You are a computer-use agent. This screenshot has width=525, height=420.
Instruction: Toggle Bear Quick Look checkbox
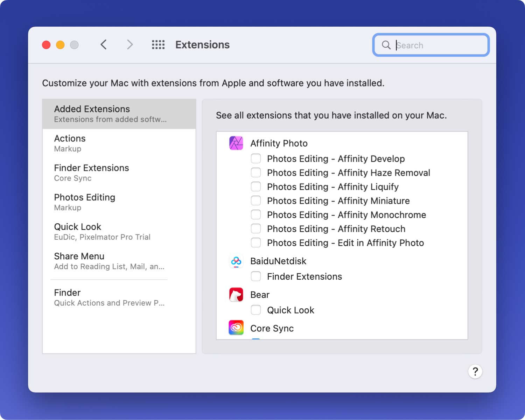[x=256, y=310]
